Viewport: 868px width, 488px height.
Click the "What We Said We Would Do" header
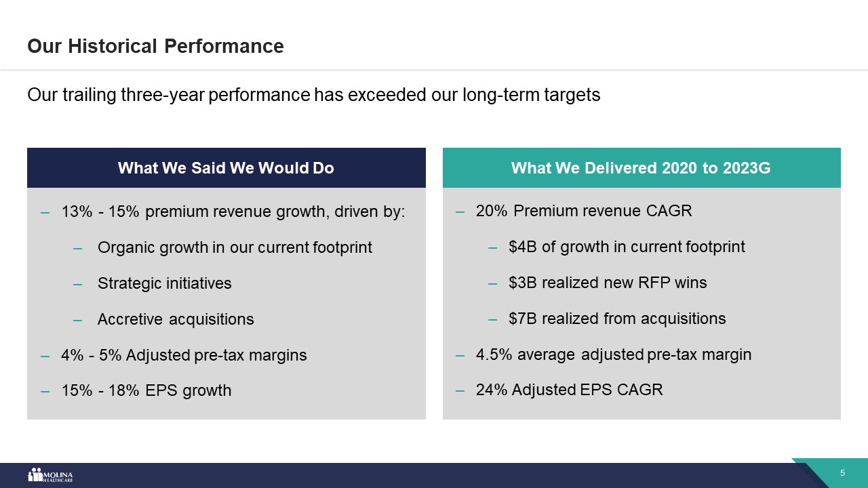[226, 167]
